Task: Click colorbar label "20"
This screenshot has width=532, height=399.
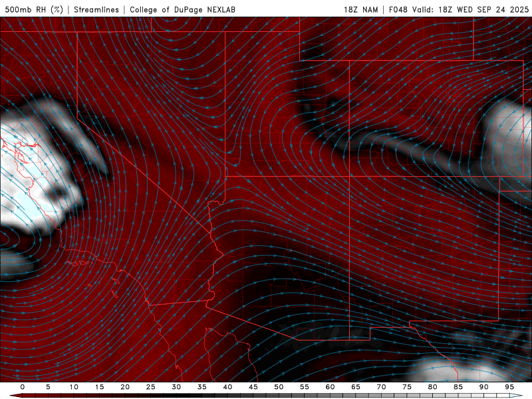Action: point(125,387)
